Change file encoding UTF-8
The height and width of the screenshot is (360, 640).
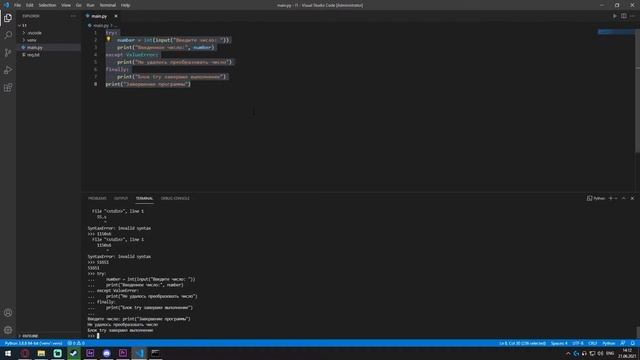click(578, 343)
